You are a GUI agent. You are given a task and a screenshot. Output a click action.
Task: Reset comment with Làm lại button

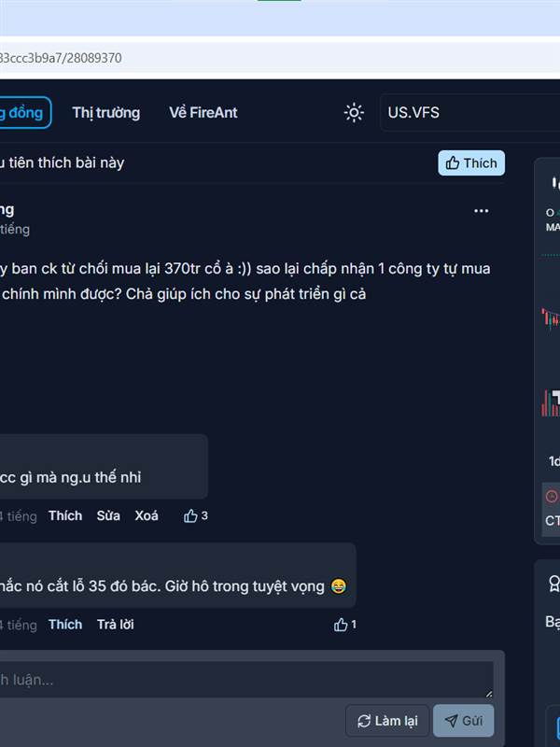tap(387, 721)
